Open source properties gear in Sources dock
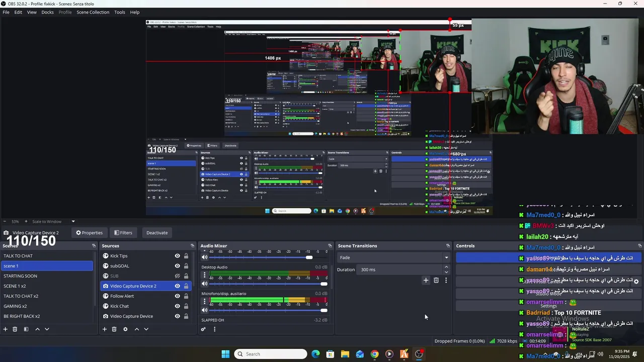 [125, 329]
